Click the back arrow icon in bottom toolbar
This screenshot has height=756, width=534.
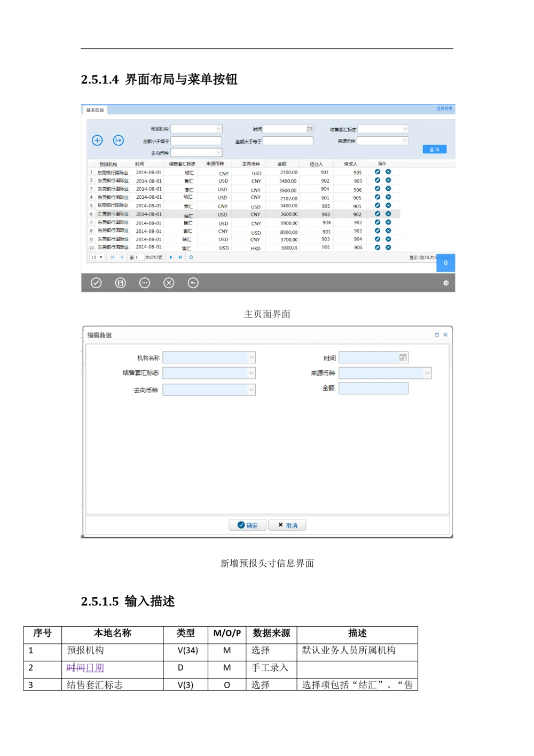click(193, 283)
